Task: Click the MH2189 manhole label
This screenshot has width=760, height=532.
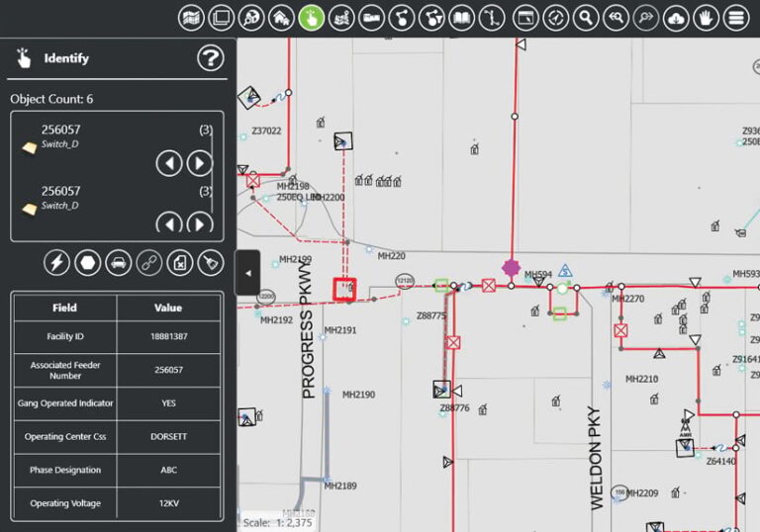Action: 340,486
